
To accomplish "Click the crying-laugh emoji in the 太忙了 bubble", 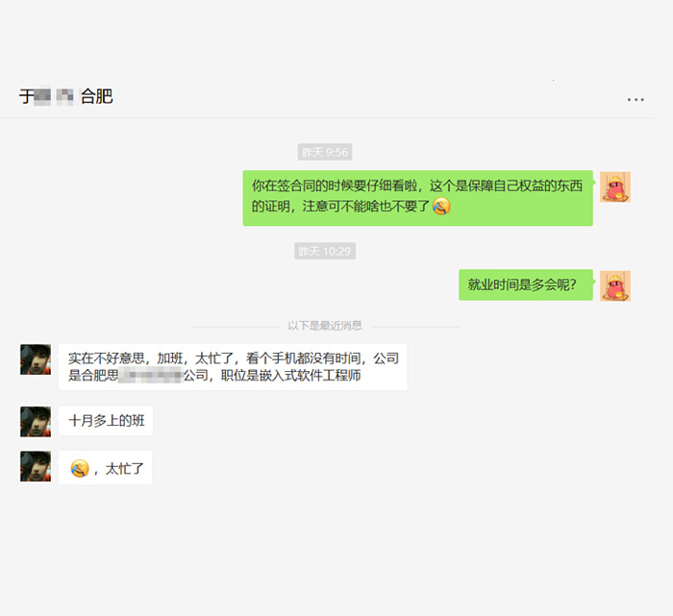I will pos(80,468).
